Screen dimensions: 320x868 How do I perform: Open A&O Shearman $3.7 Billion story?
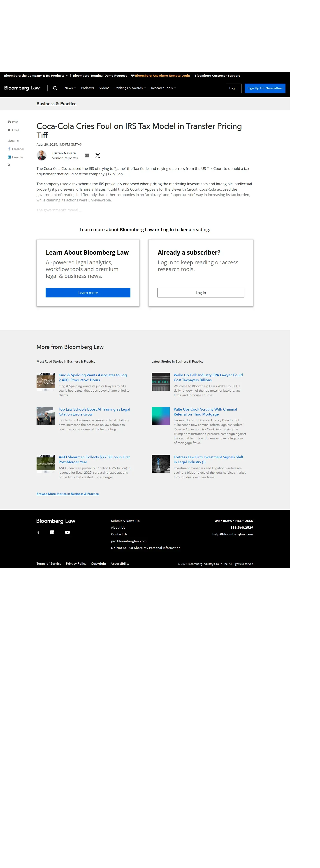tap(94, 460)
